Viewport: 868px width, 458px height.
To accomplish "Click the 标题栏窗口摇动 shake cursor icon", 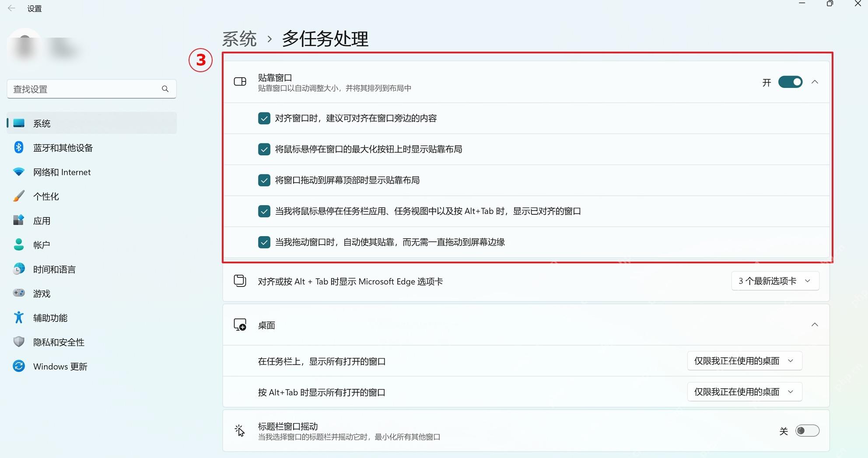I will (x=240, y=430).
